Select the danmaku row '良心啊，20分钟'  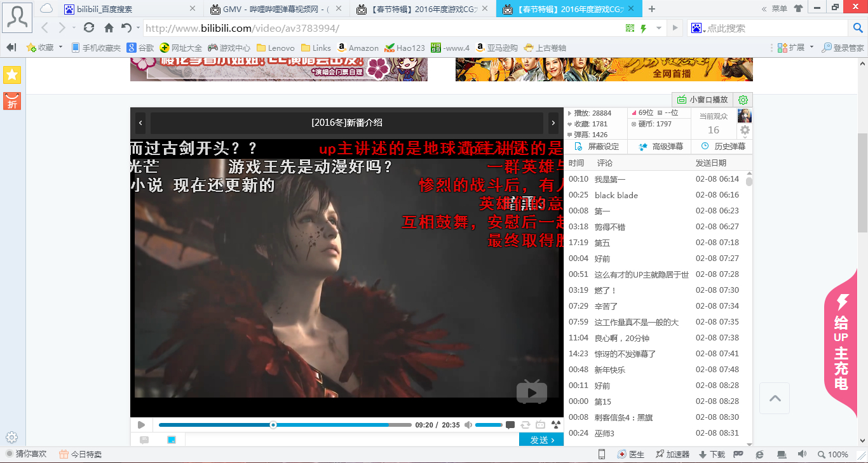[654, 338]
